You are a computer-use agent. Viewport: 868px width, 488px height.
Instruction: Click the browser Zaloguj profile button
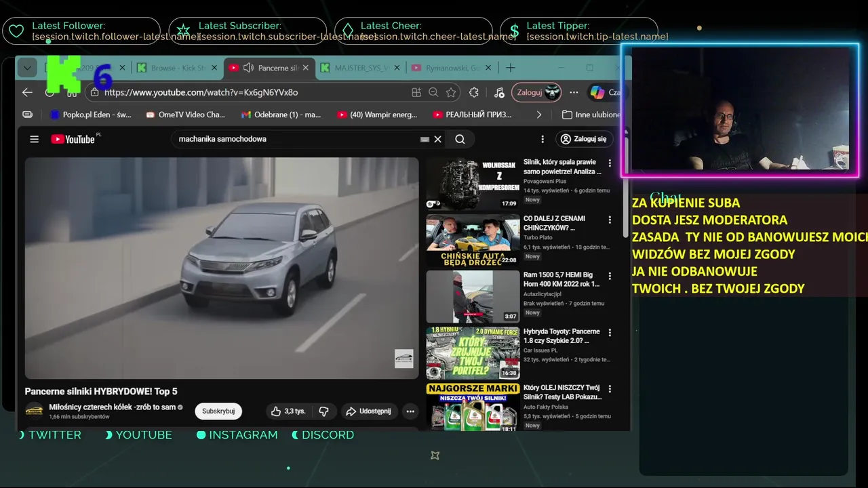[x=536, y=92]
